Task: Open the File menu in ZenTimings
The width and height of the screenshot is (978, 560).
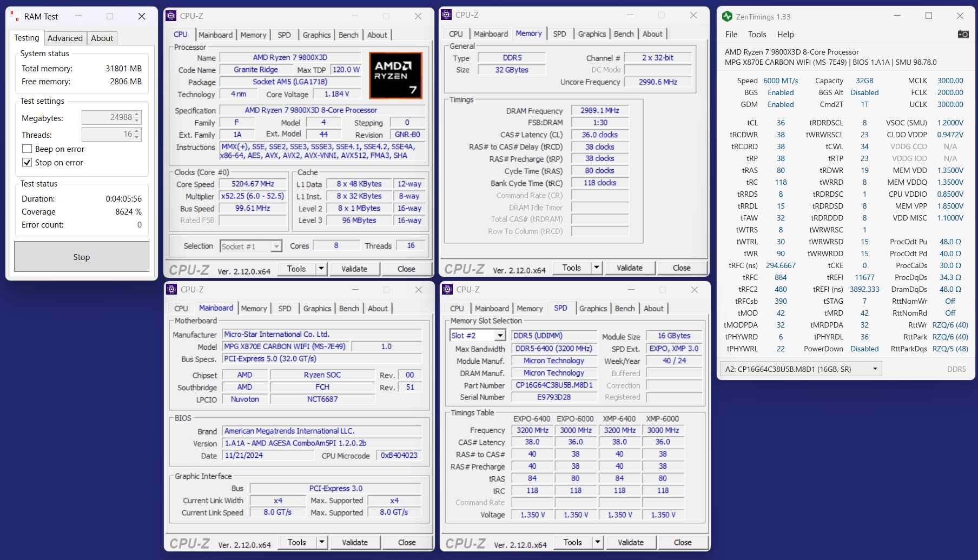Action: click(731, 34)
